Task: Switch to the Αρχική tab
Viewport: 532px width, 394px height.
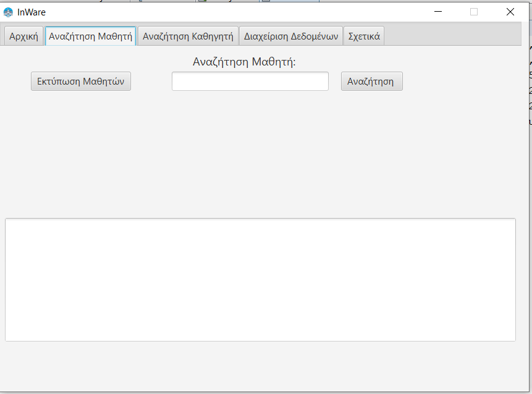Action: (x=22, y=36)
